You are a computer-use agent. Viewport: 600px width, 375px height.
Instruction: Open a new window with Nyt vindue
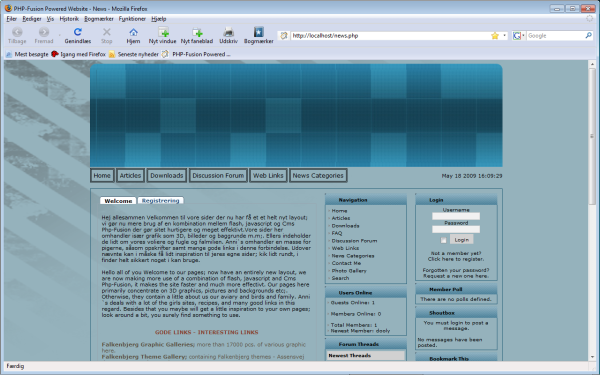click(x=163, y=32)
